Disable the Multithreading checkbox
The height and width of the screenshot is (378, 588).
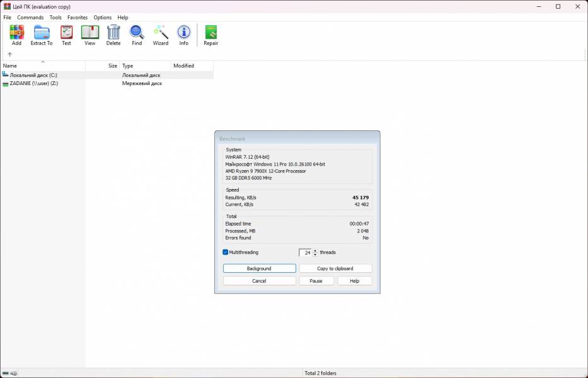[x=225, y=252]
